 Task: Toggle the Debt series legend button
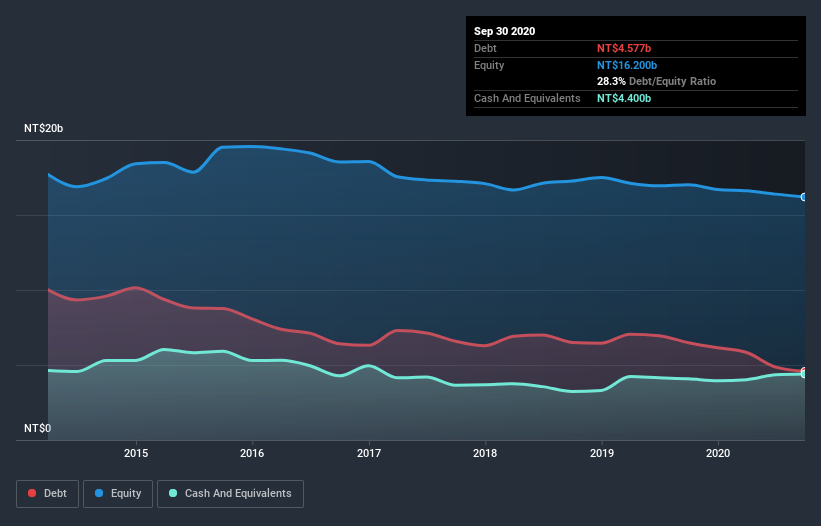[47, 494]
